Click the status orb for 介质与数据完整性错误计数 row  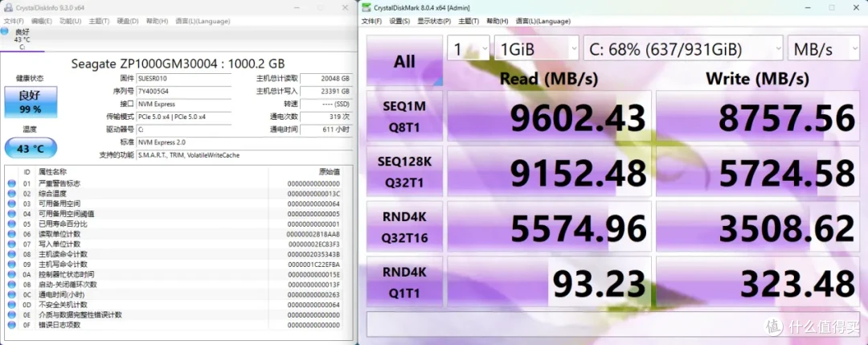[x=11, y=314]
